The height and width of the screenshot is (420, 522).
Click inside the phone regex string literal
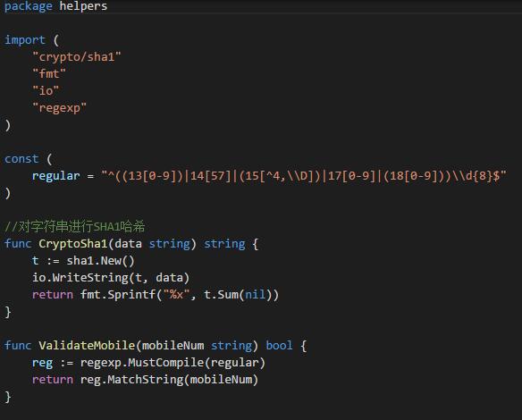[304, 176]
